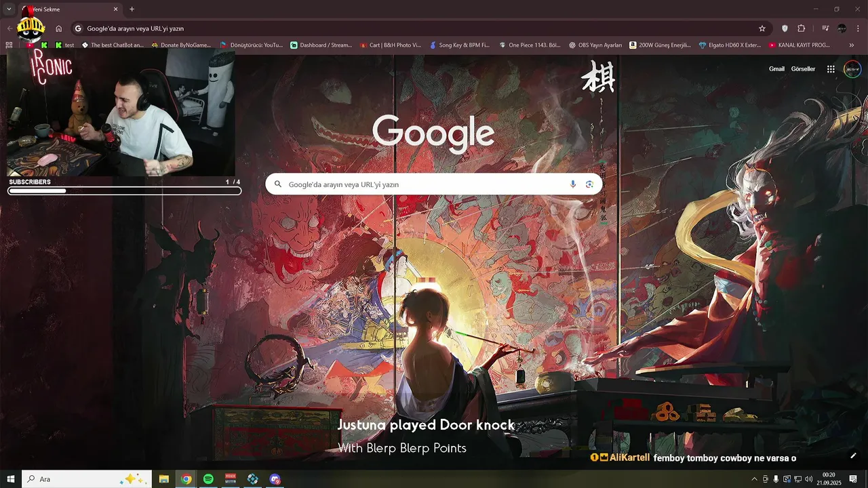Open the apps grid in bookmarks bar
Viewport: 868px width, 488px height.
point(9,45)
